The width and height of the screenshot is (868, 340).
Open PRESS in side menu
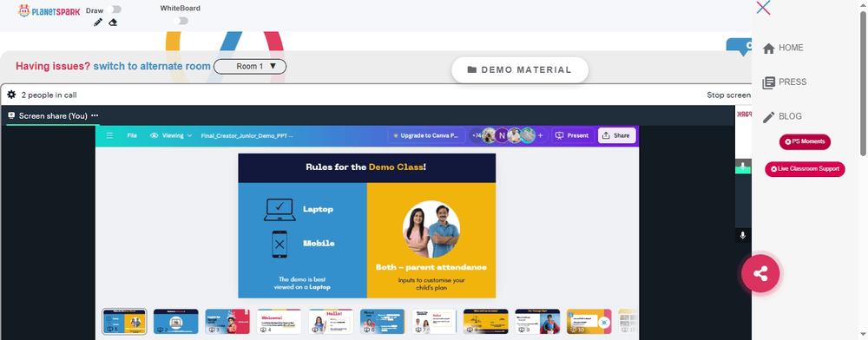(785, 82)
